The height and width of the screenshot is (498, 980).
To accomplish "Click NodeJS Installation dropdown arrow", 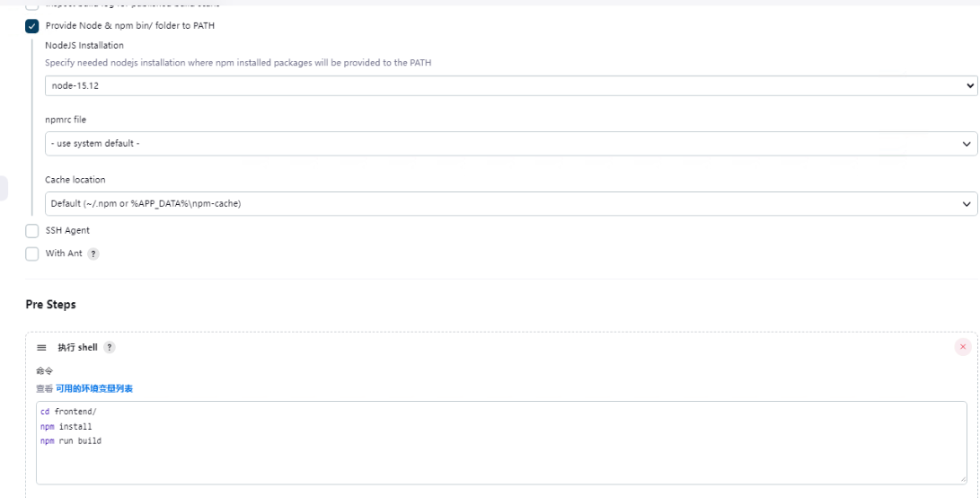I will tap(969, 85).
